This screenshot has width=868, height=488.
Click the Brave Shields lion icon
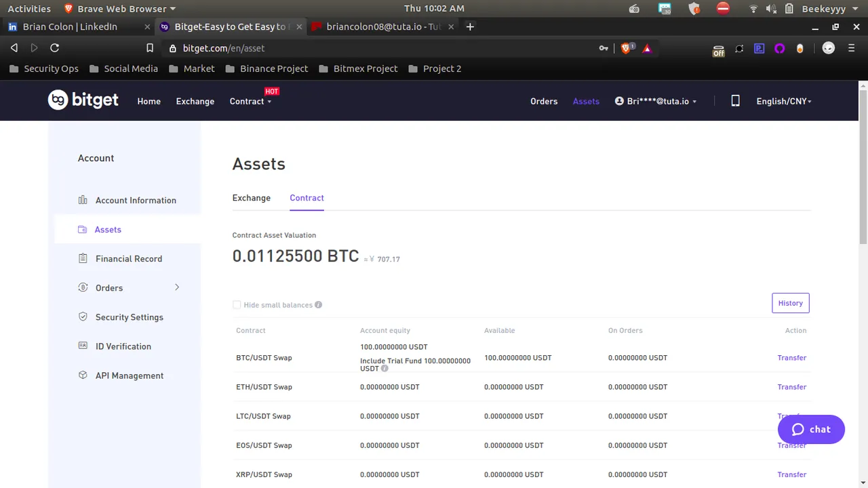pos(627,48)
